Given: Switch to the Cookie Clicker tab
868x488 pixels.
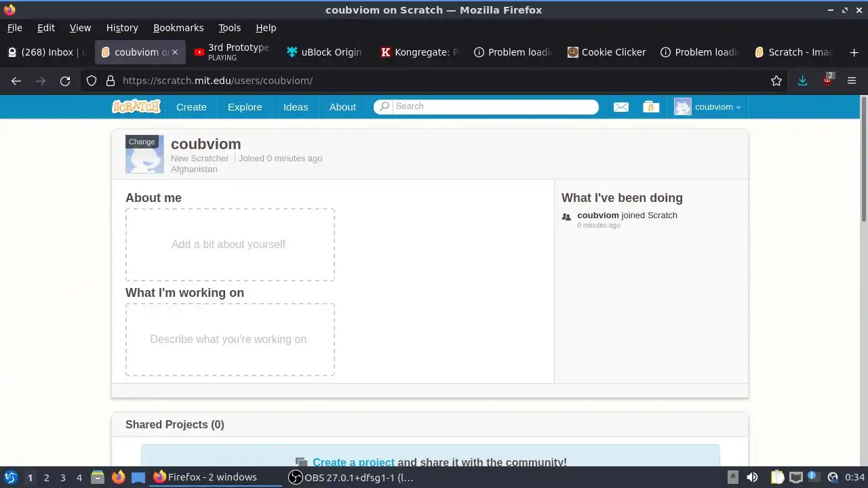Looking at the screenshot, I should click(606, 52).
